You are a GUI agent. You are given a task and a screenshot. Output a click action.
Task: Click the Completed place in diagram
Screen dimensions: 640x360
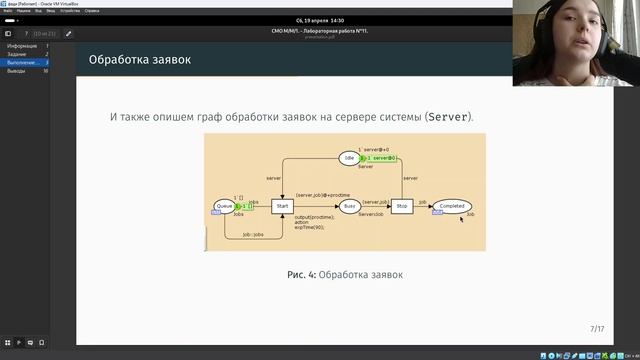pyautogui.click(x=452, y=206)
